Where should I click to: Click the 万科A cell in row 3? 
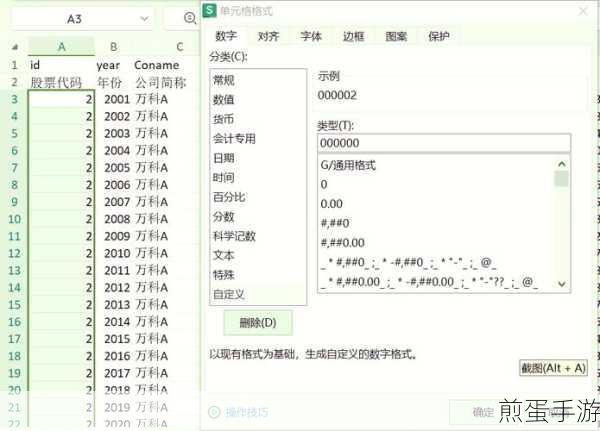tap(166, 100)
